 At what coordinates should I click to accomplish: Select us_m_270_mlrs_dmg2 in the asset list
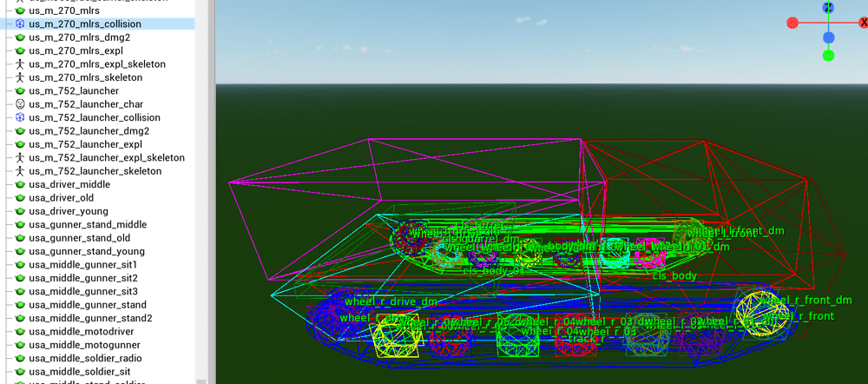(x=79, y=37)
